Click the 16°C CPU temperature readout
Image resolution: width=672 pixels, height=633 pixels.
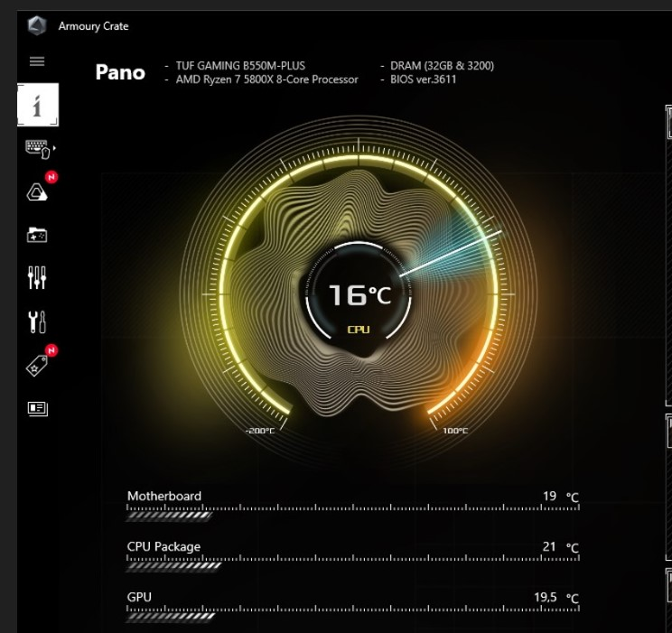pos(359,295)
